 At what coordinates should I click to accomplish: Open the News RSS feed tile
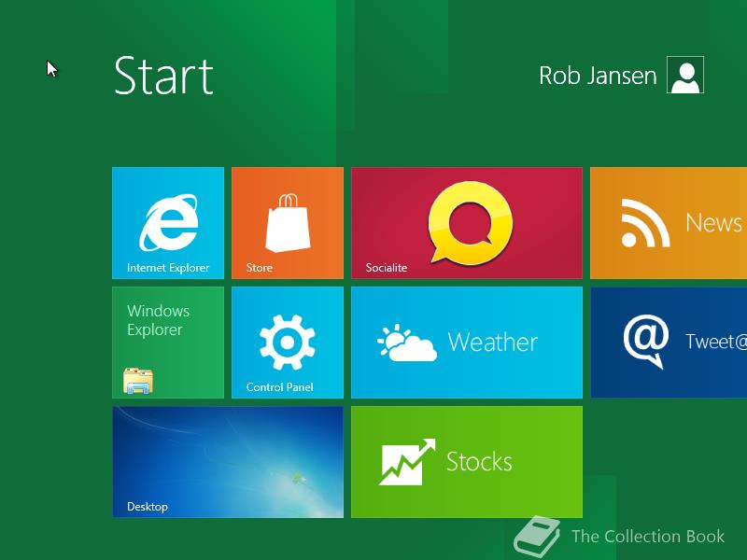(x=669, y=223)
